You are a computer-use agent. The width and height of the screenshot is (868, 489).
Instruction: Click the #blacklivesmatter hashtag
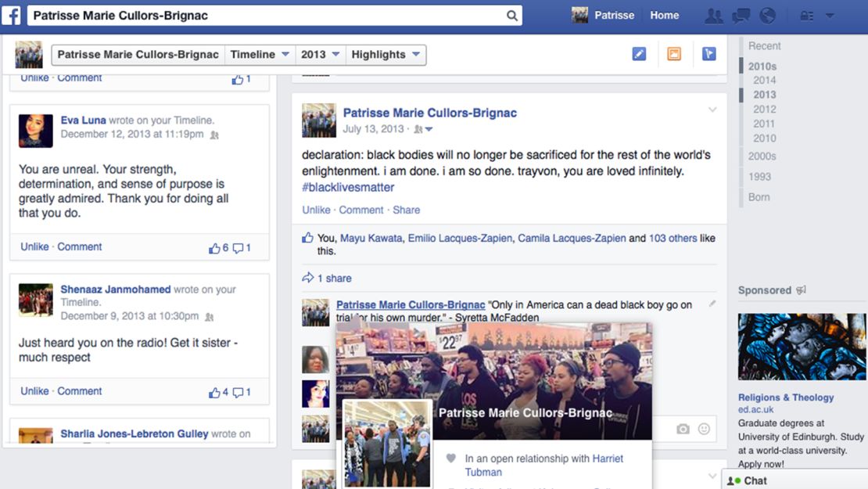tap(348, 187)
